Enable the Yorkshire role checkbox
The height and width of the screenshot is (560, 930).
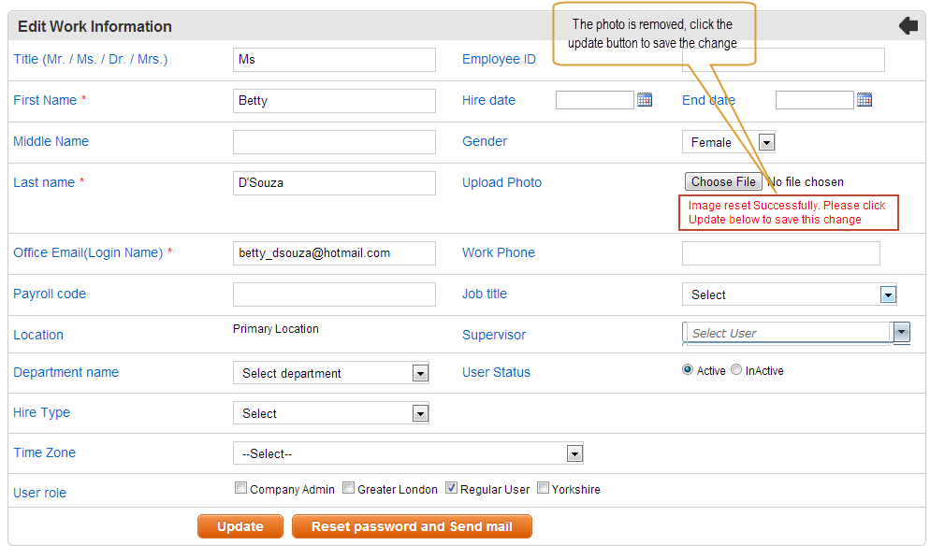(543, 488)
